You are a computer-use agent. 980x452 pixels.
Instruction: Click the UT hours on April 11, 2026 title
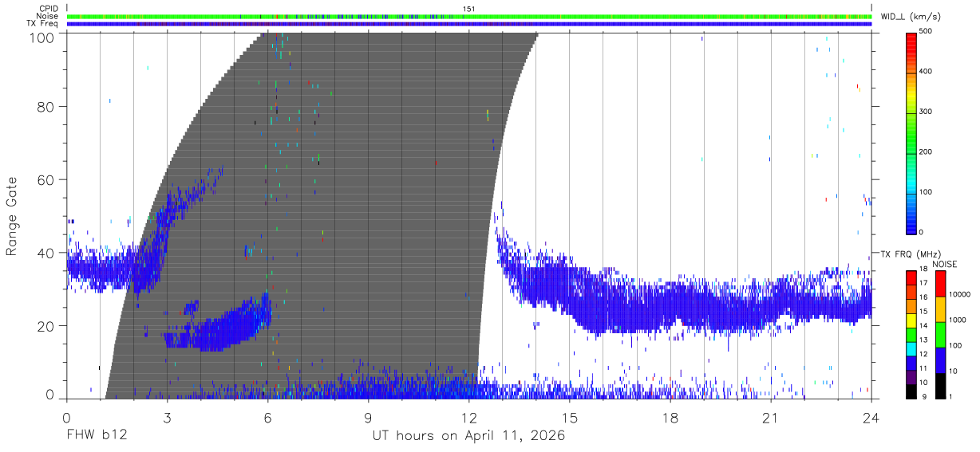point(469,436)
